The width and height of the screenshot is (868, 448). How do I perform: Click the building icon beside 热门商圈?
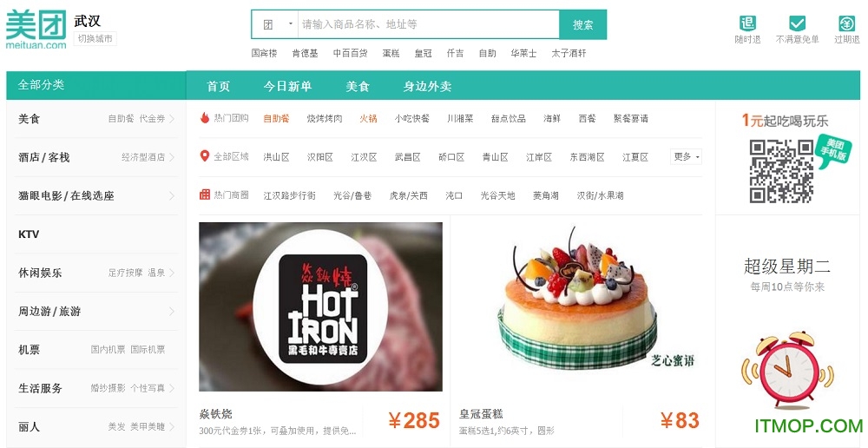(x=205, y=195)
